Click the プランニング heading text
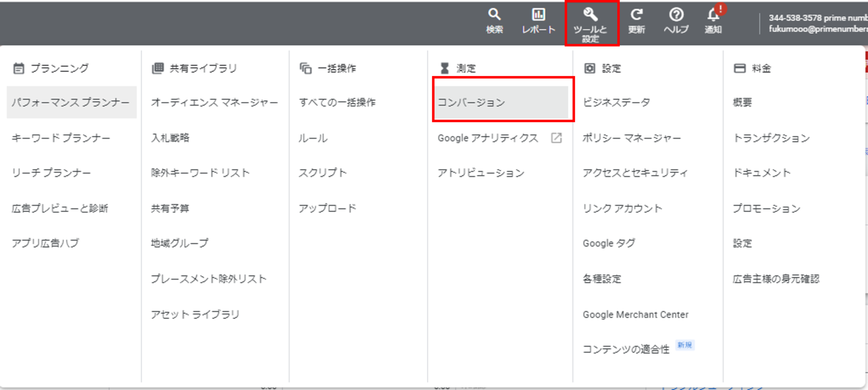868x390 pixels. 60,68
